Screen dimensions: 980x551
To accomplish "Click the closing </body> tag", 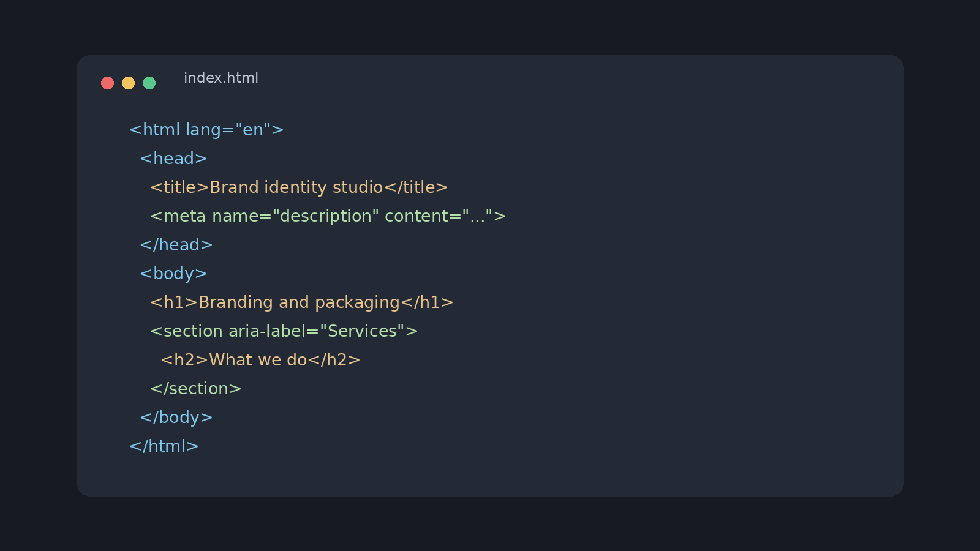I will click(x=176, y=418).
